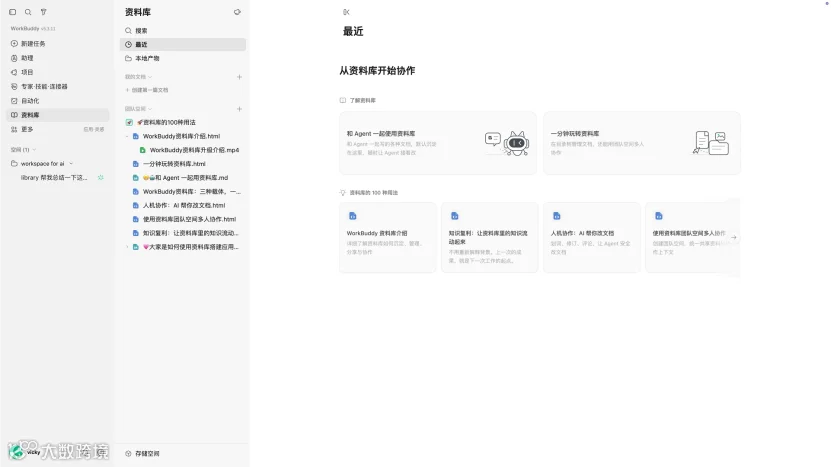This screenshot has width=832, height=467.
Task: Click the pin icon in top toolbar
Action: tap(44, 12)
